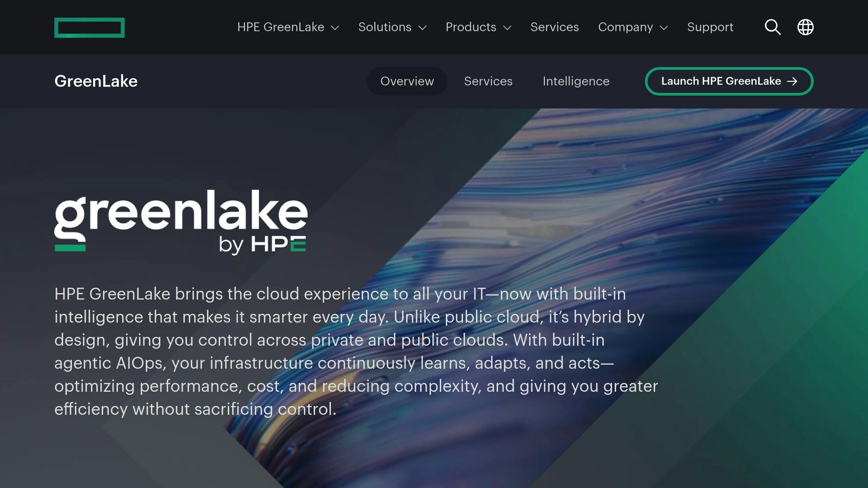Screen dimensions: 868x488
Task: Select the Services tab under GreenLake
Action: [x=488, y=81]
